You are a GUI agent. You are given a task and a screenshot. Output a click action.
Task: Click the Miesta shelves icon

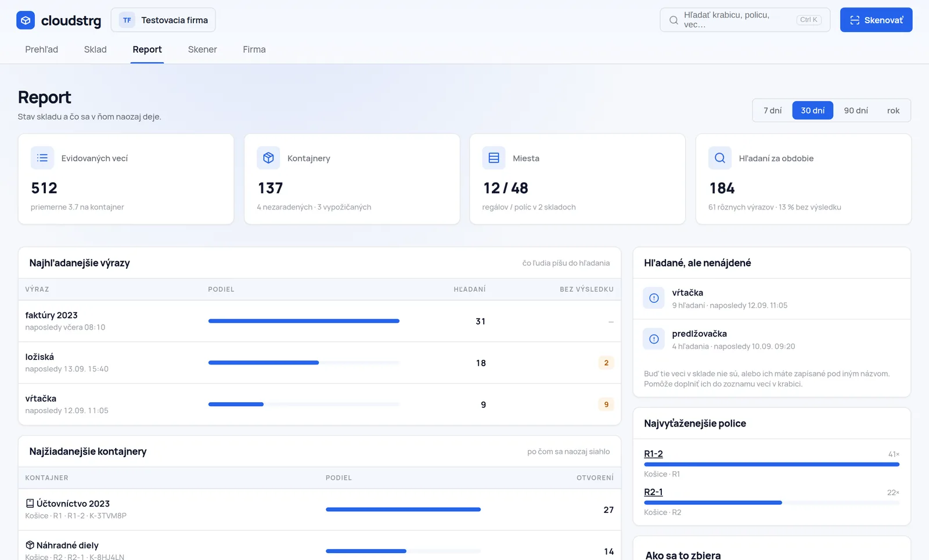[x=494, y=158]
